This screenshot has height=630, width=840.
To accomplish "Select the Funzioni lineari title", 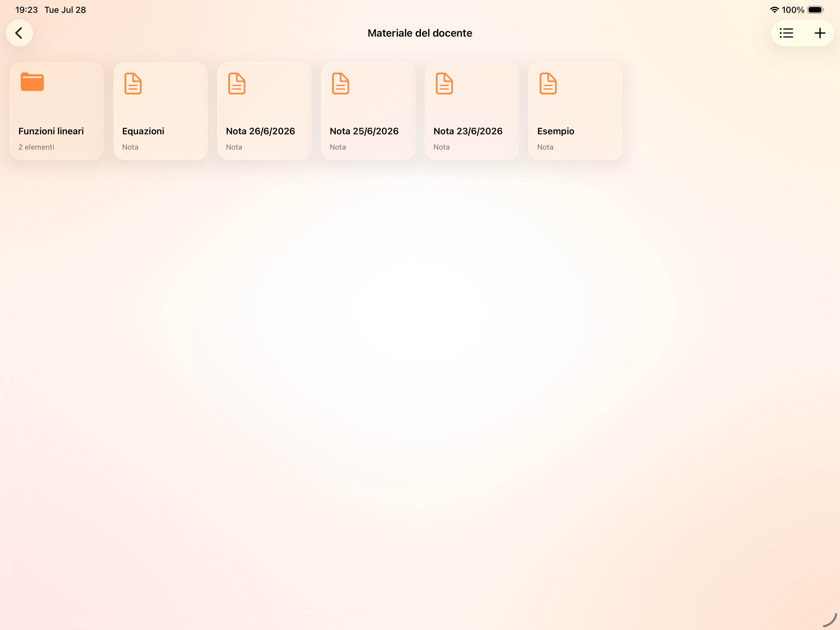I will 51,131.
